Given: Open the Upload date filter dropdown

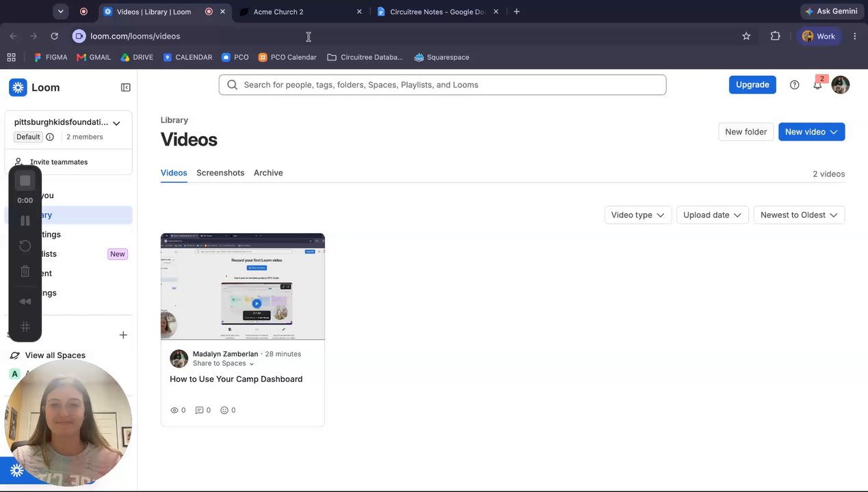Looking at the screenshot, I should (713, 215).
